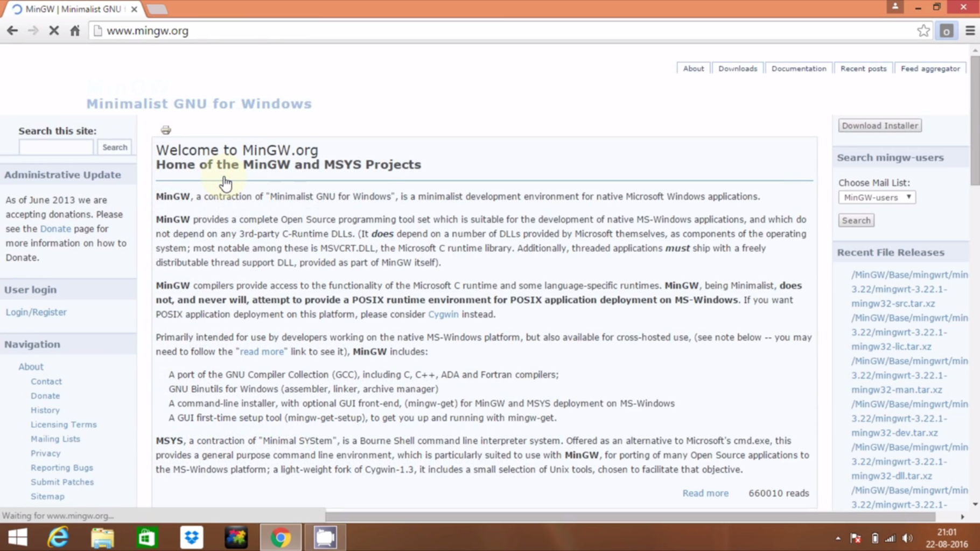The image size is (980, 551).
Task: Open the Contact navigation link
Action: point(46,381)
